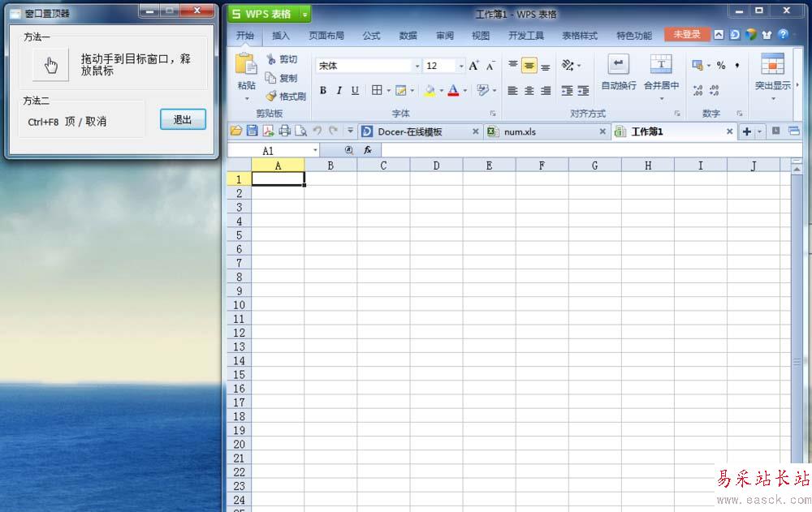Click the Redo arrow in the quick toolbar
The image size is (812, 512).
click(334, 131)
